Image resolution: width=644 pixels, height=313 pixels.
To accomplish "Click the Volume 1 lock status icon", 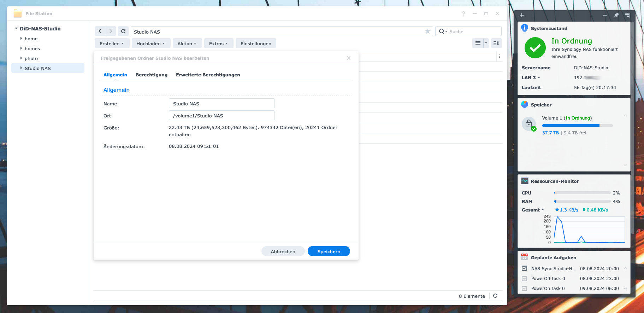I will coord(529,124).
